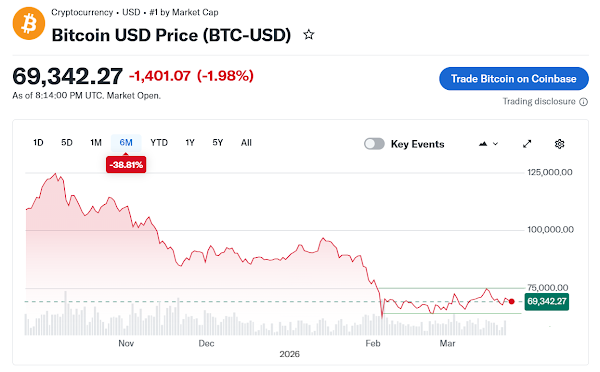Switch chart to YTD range
The image size is (600, 372).
(159, 143)
